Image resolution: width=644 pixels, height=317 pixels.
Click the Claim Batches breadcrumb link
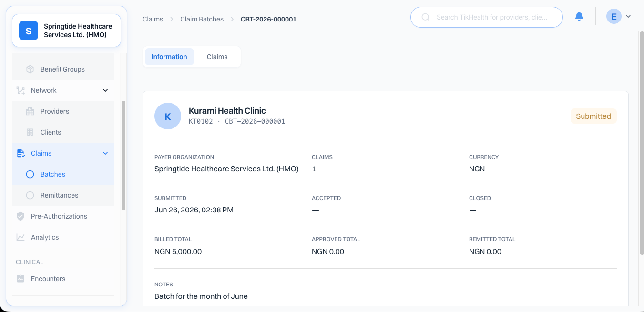pos(202,19)
